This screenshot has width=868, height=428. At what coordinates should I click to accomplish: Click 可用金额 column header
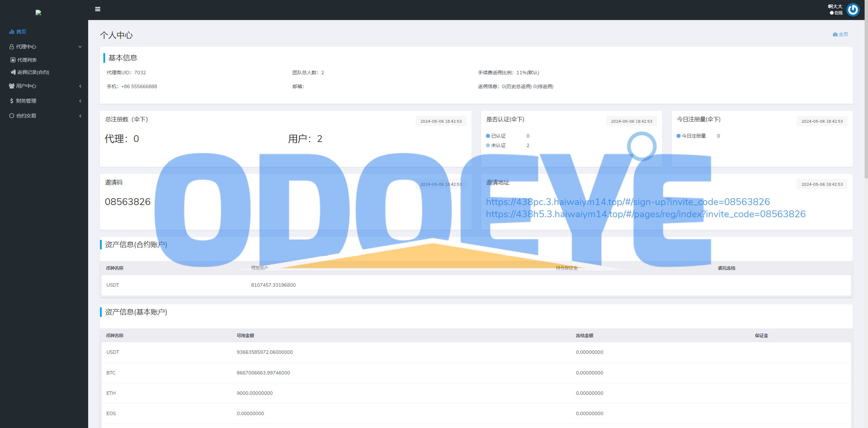pyautogui.click(x=245, y=335)
